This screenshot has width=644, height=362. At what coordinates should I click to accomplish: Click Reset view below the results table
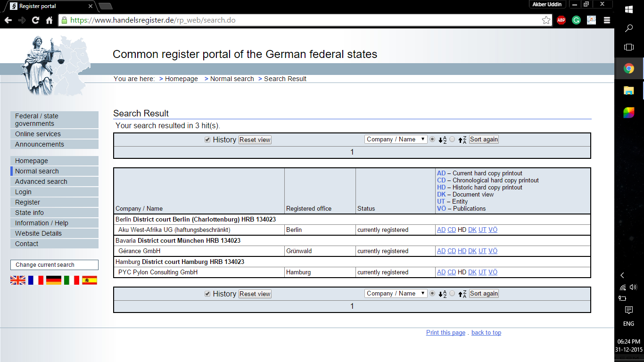coord(255,294)
